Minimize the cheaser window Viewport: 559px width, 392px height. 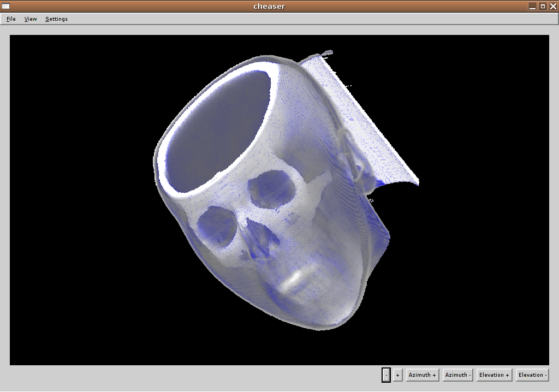pyautogui.click(x=532, y=6)
